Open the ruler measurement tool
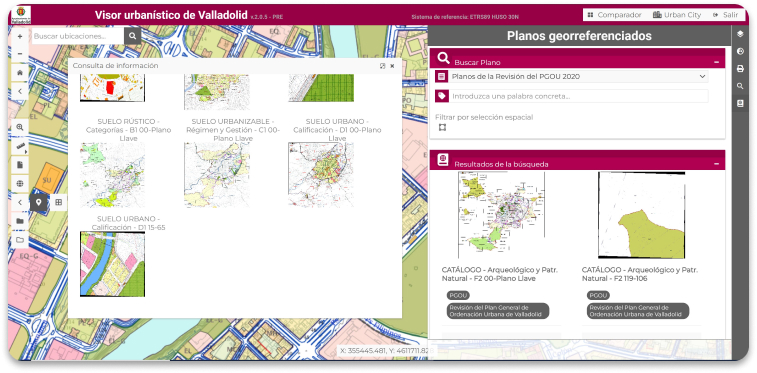Image resolution: width=757 pixels, height=373 pixels. click(20, 146)
